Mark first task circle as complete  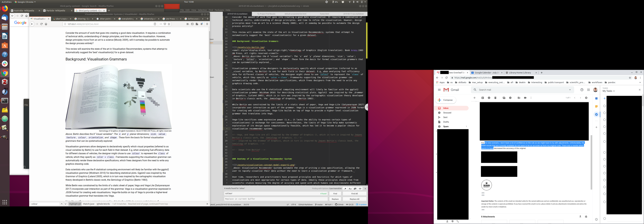[604, 106]
